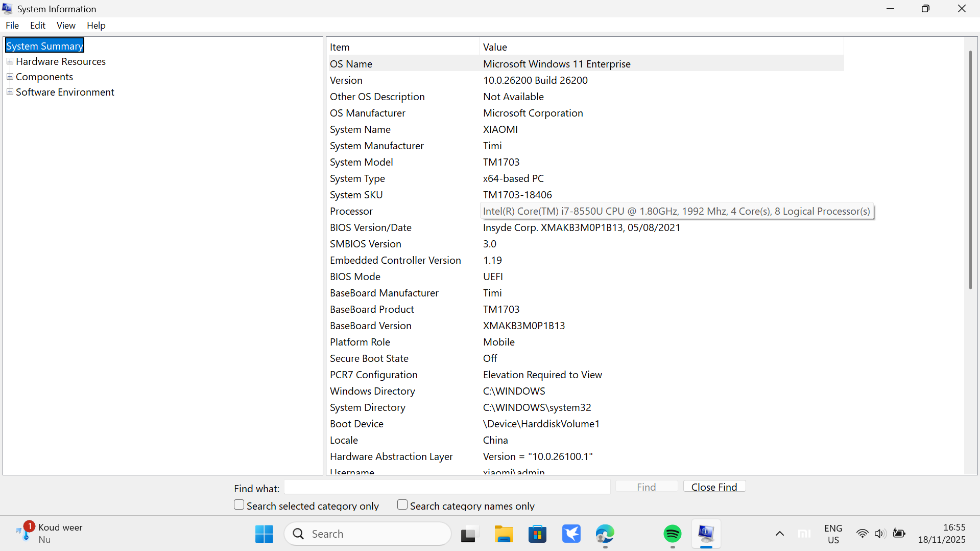Open File Explorer from the taskbar
The width and height of the screenshot is (980, 551).
click(x=504, y=534)
